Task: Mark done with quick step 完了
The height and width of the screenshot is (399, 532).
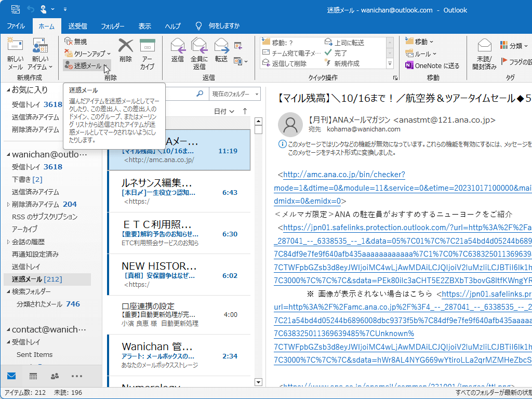Action: click(336, 54)
